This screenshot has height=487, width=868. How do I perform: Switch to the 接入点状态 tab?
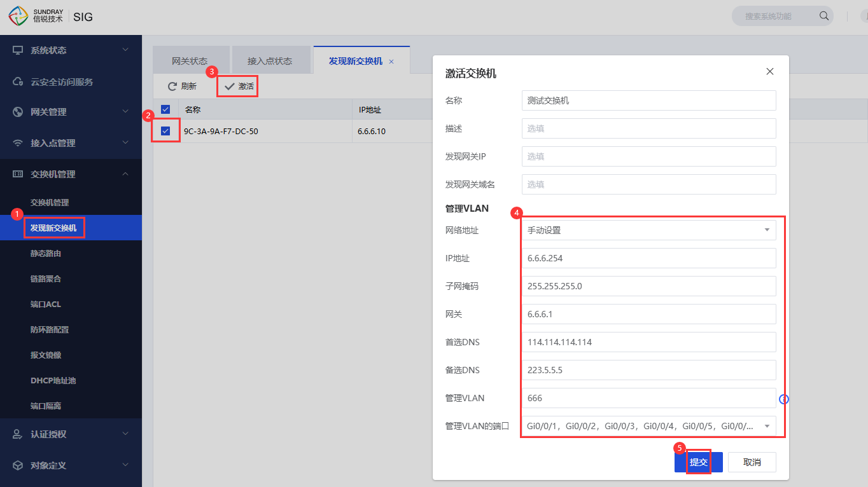pos(270,61)
